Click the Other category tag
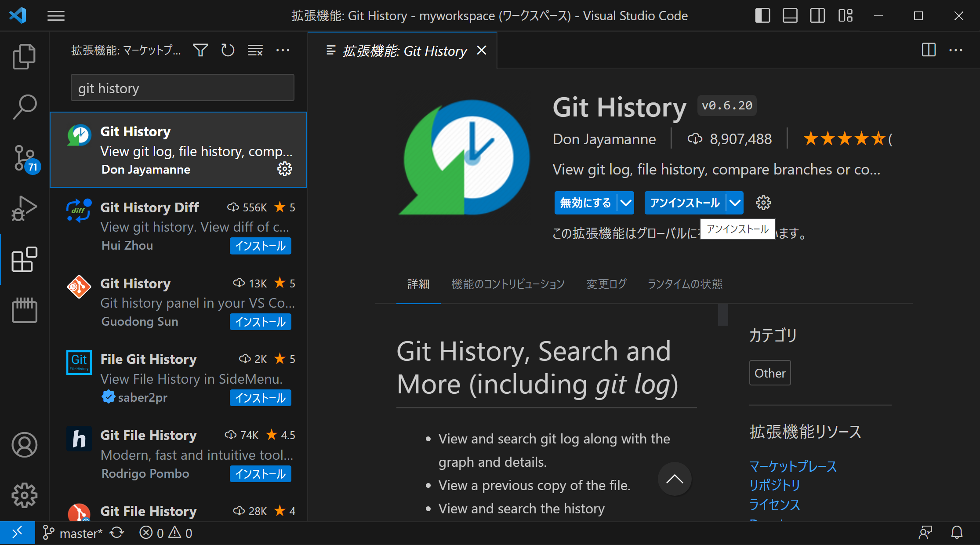 point(770,373)
